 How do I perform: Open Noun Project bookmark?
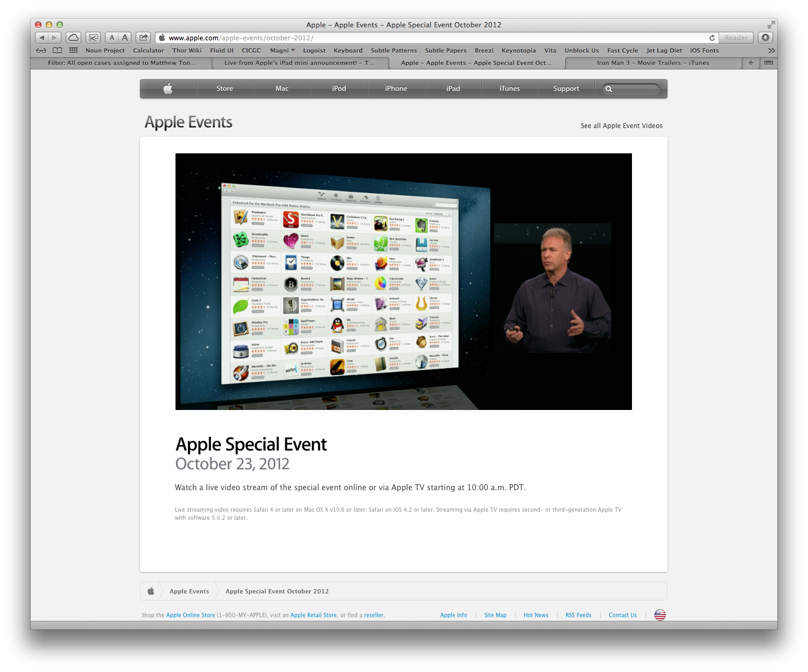(x=105, y=51)
